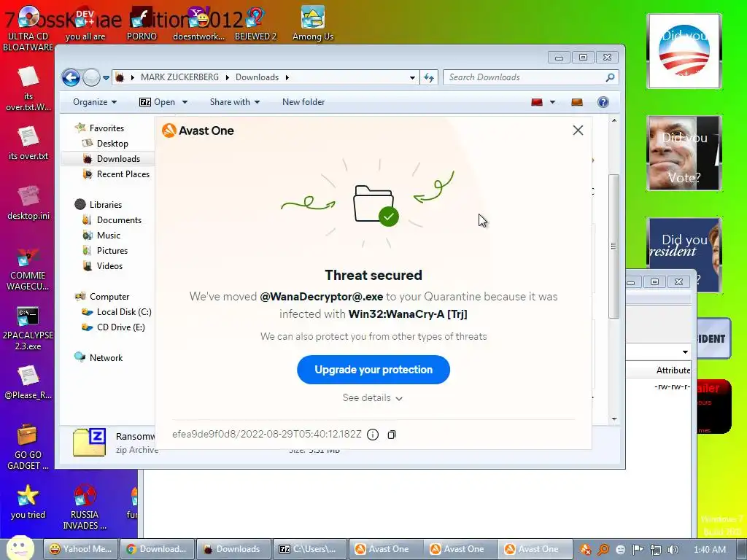
Task: Select the @Please_R... desktop file
Action: pos(28,382)
